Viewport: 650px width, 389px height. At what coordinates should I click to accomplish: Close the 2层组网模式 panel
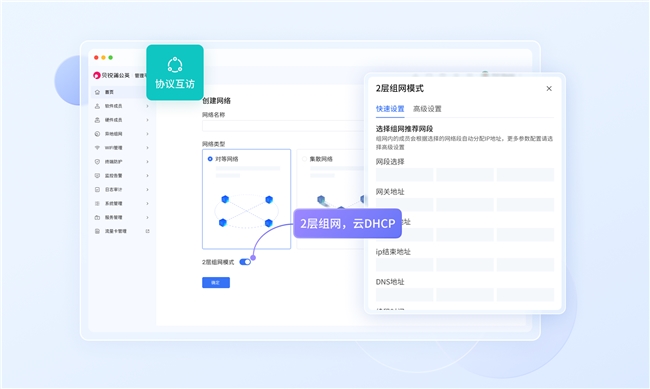[549, 88]
